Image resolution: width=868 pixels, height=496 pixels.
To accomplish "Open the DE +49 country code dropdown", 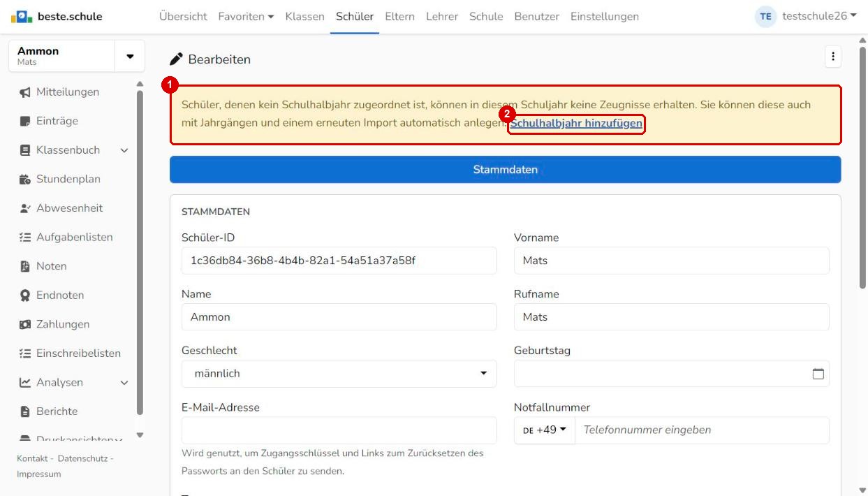I will (x=545, y=430).
